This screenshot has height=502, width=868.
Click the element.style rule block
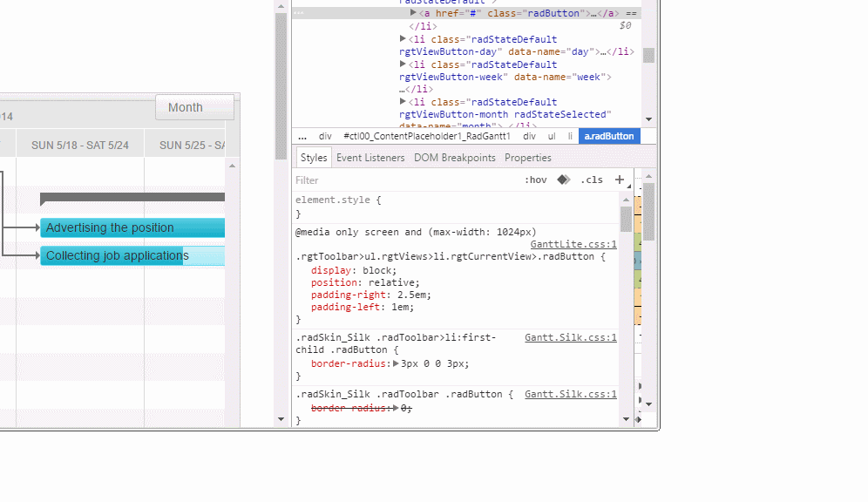click(x=456, y=207)
